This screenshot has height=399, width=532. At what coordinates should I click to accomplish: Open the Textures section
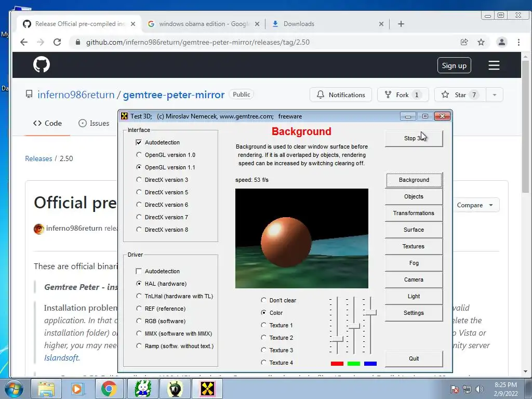pyautogui.click(x=414, y=246)
